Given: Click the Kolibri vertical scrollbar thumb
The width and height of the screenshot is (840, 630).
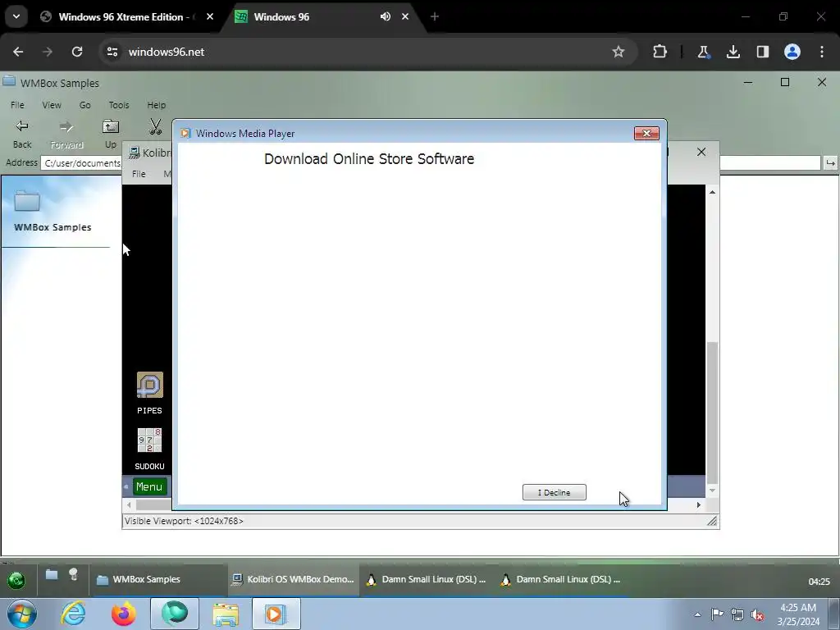Looking at the screenshot, I should point(712,413).
